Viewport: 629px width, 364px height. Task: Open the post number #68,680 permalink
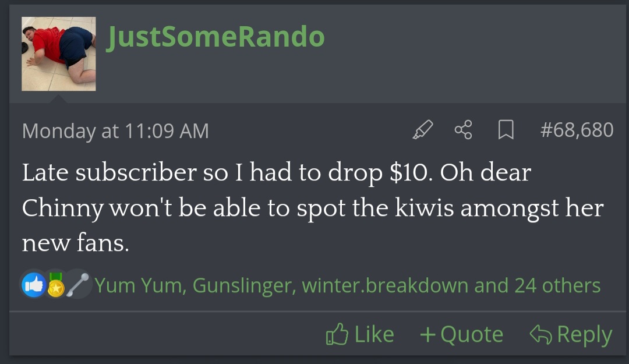click(x=577, y=130)
